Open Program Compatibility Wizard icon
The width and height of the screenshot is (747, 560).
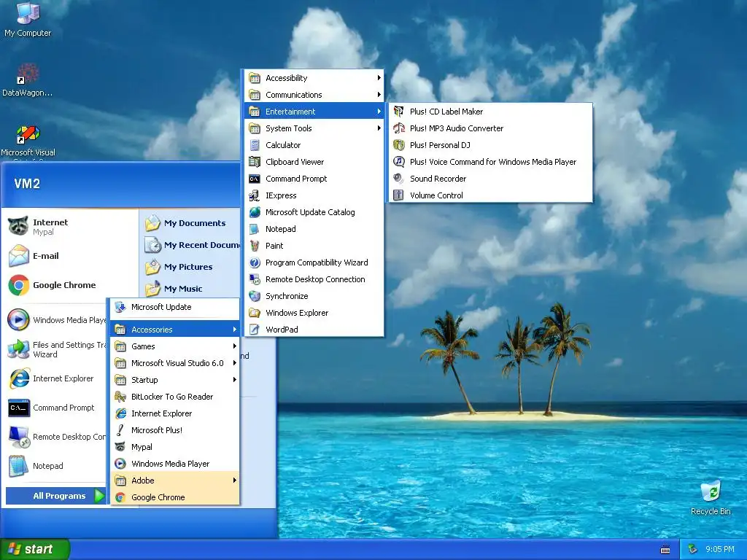(x=255, y=262)
